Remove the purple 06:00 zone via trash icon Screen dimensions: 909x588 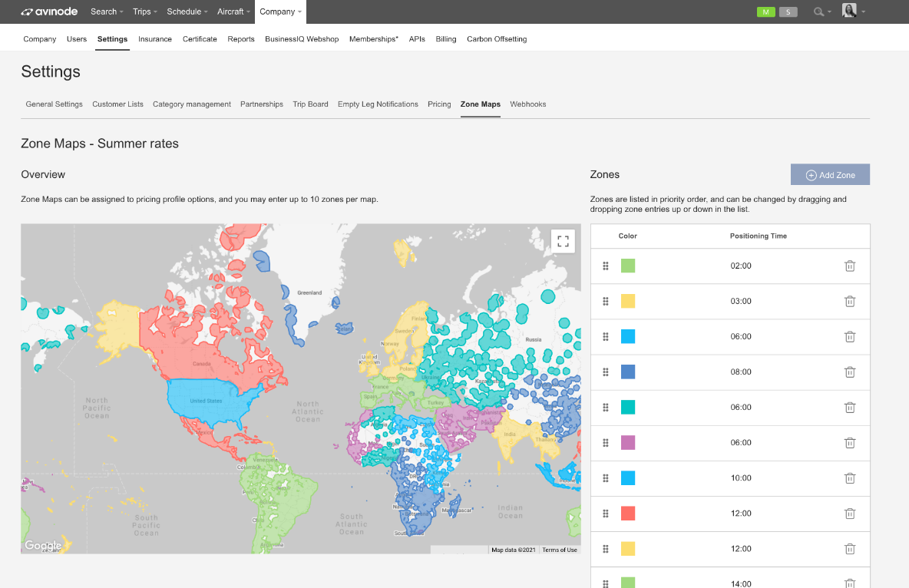pos(850,443)
